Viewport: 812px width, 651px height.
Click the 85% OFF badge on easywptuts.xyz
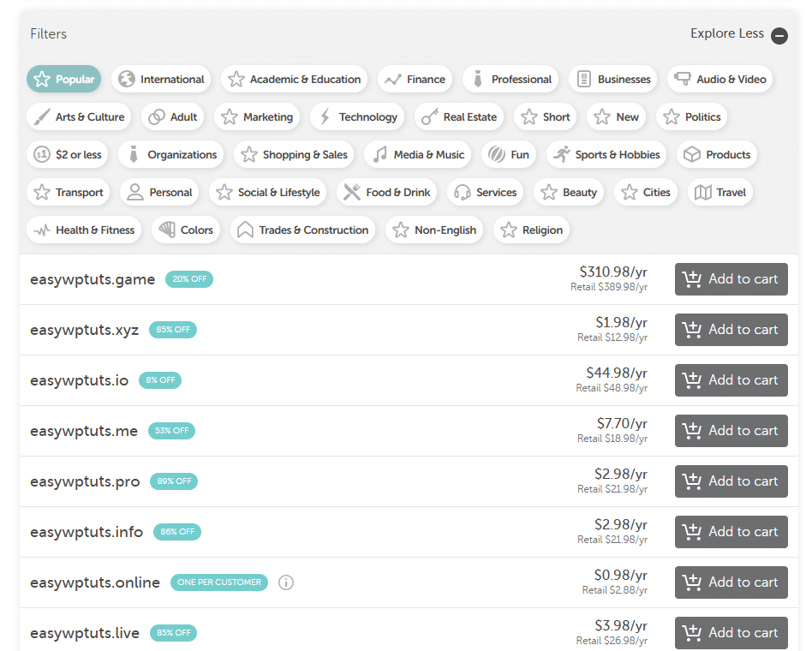coord(172,329)
